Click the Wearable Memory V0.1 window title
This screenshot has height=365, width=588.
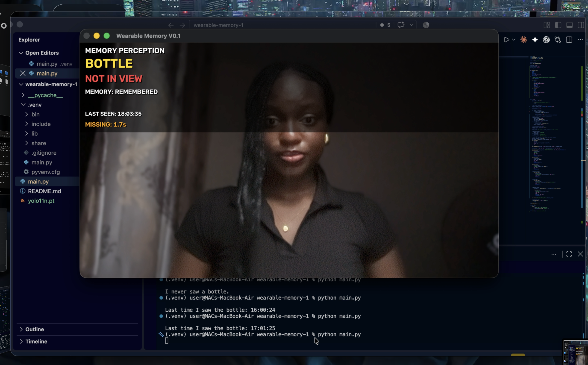(148, 36)
